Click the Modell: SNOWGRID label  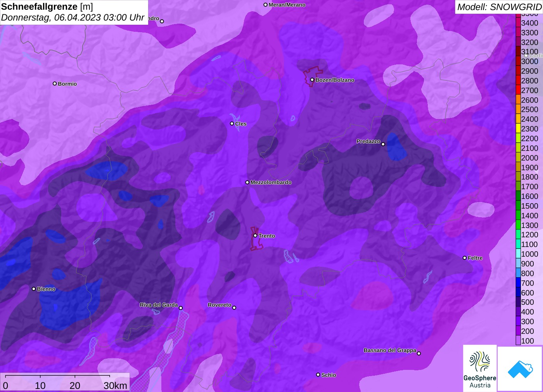tap(500, 7)
